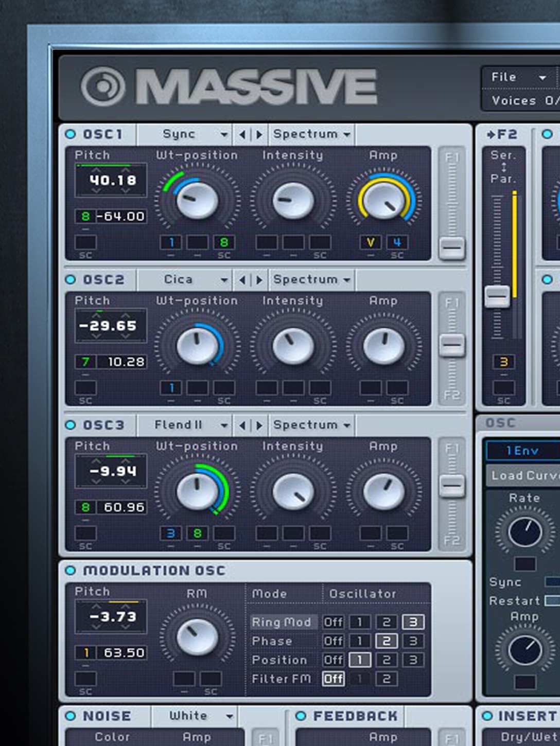Image resolution: width=560 pixels, height=746 pixels.
Task: Toggle Insert section power indicator
Action: 487,716
